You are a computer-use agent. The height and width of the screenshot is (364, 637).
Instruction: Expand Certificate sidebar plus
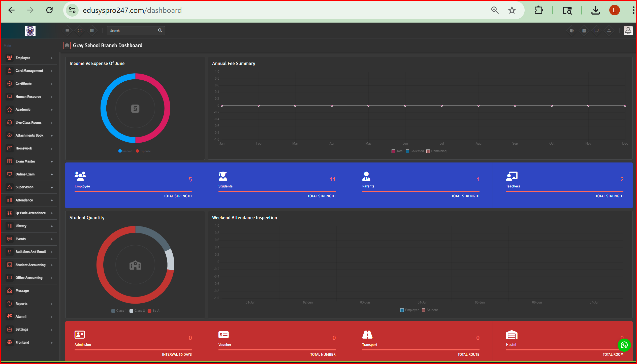click(52, 84)
